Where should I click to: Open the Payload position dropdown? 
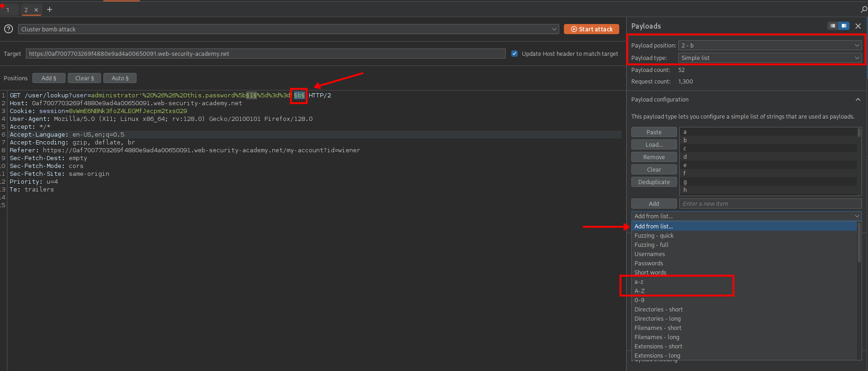[769, 45]
